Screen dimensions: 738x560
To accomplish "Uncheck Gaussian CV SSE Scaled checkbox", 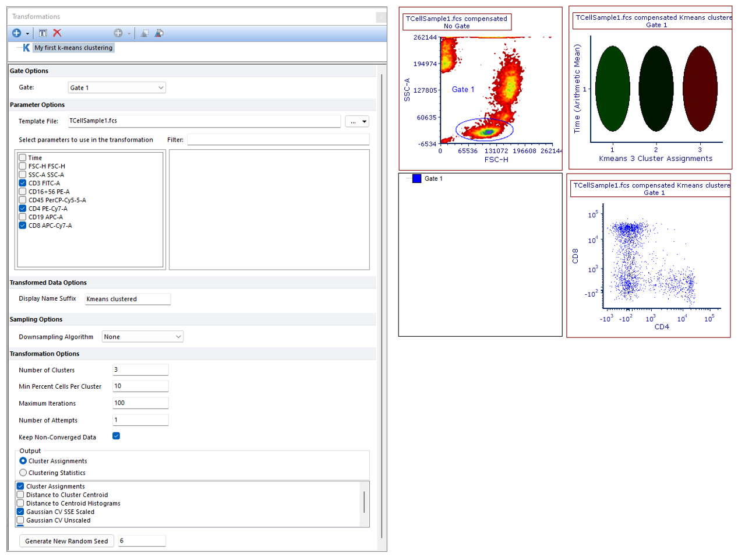I will tap(20, 512).
